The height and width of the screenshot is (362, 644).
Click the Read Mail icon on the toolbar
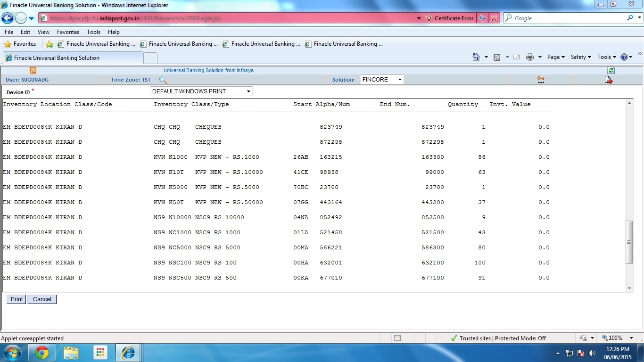coord(516,57)
